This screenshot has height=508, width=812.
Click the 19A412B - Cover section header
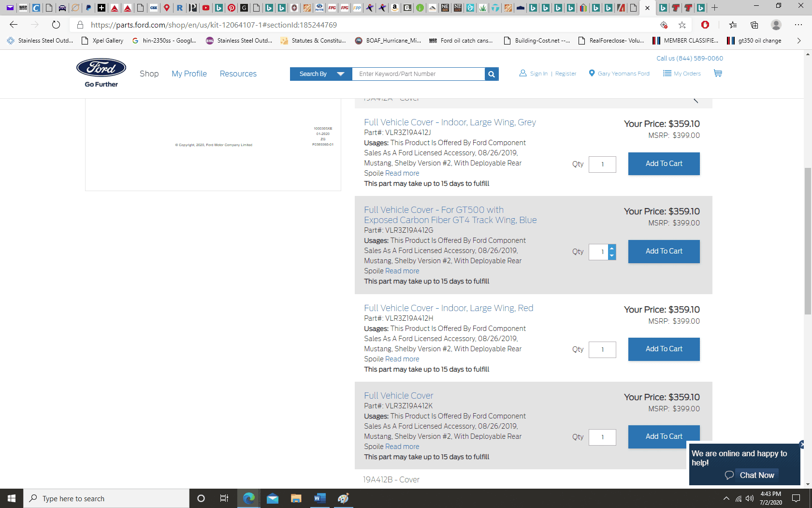(x=391, y=480)
